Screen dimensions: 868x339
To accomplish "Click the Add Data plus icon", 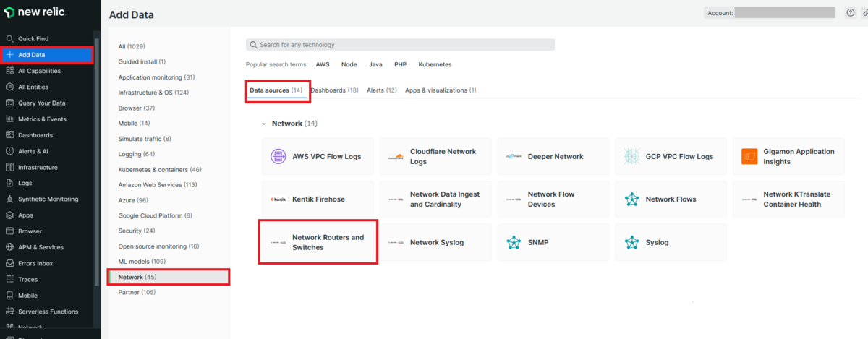I will (x=9, y=55).
